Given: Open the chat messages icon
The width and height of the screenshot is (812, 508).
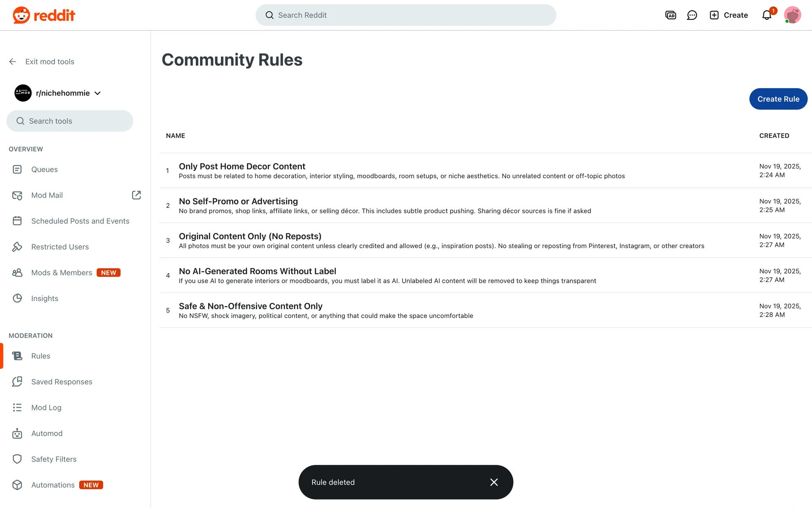Looking at the screenshot, I should [x=692, y=15].
